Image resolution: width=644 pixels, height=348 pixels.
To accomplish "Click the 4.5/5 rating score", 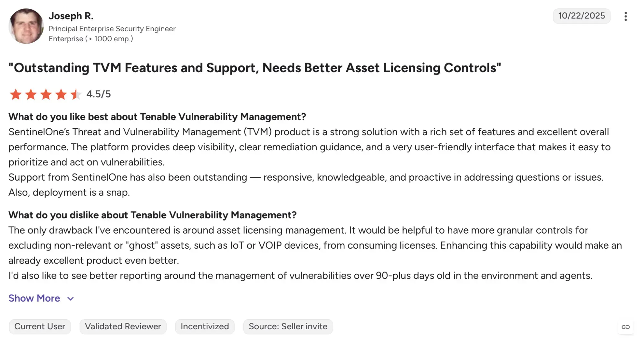I will coord(99,94).
